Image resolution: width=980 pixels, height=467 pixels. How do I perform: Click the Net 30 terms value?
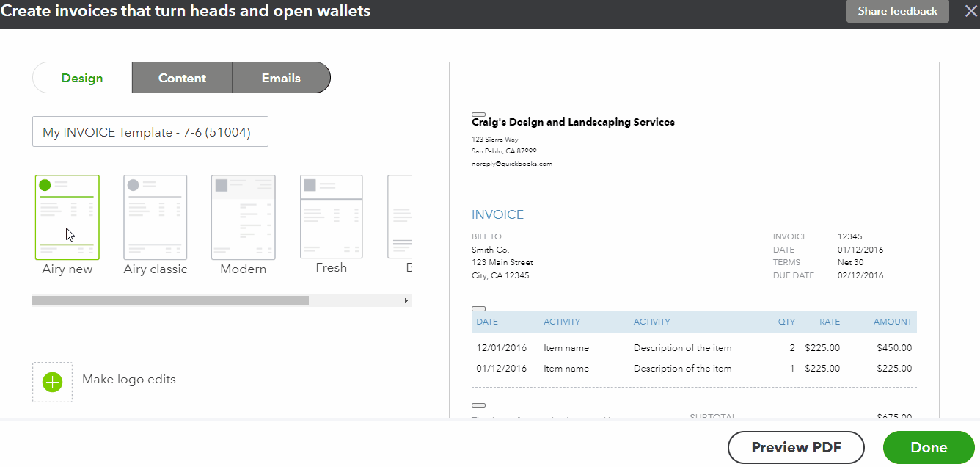[x=851, y=263]
